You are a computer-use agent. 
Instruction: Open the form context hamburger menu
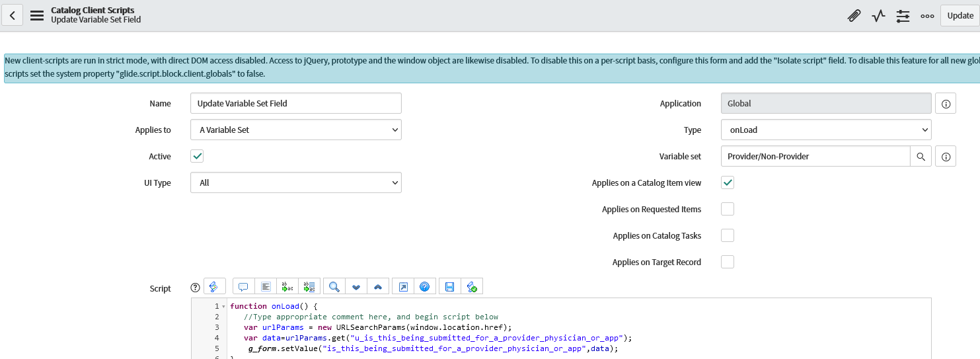(x=37, y=15)
